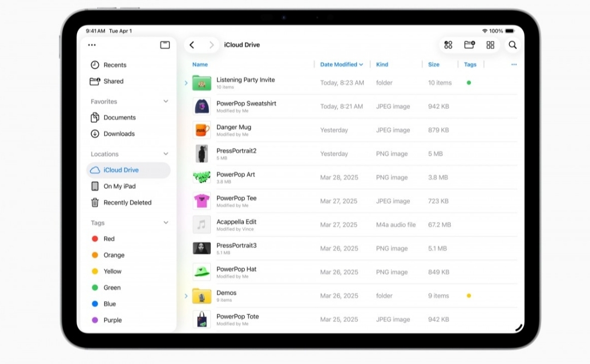The image size is (590, 364).
Task: Click green tag dot on Listening Party Invite
Action: click(x=469, y=83)
